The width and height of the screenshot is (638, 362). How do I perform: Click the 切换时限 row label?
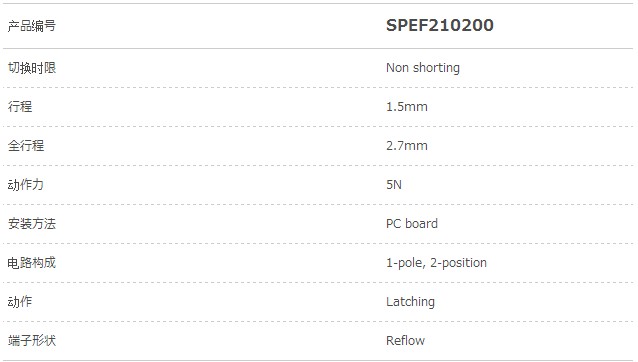point(32,68)
